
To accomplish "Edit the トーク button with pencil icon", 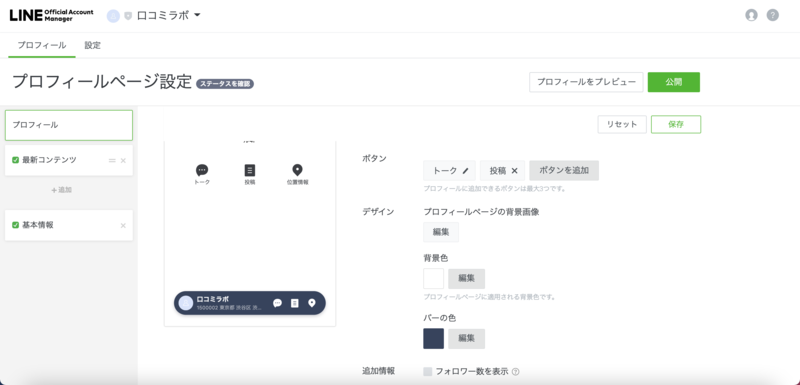I will [x=465, y=171].
